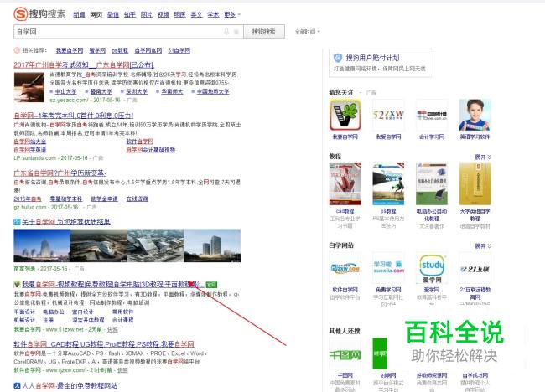Viewport: 545px width, 392px height.
Task: Click the first skyline photo in image strip
Action: 42,245
